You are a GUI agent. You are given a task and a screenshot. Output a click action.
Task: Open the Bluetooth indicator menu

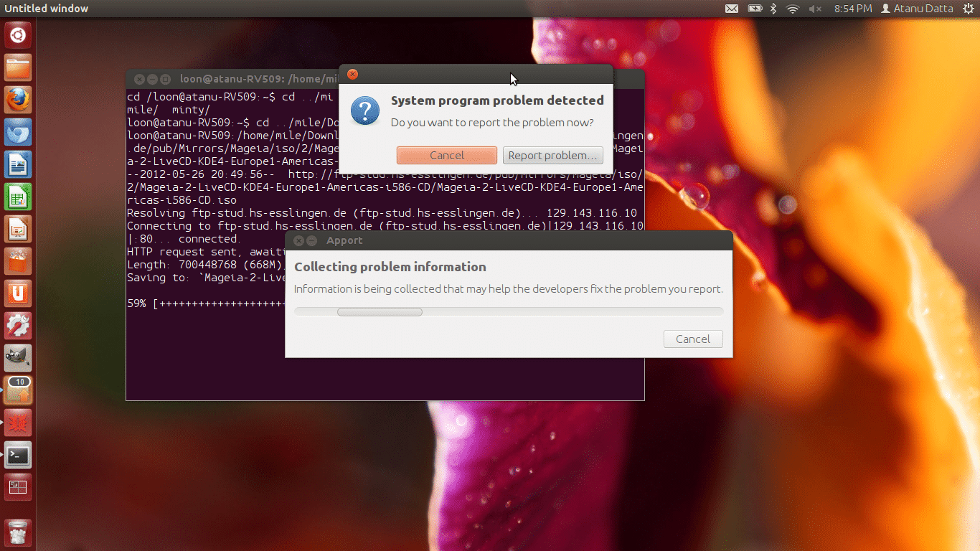(x=773, y=9)
